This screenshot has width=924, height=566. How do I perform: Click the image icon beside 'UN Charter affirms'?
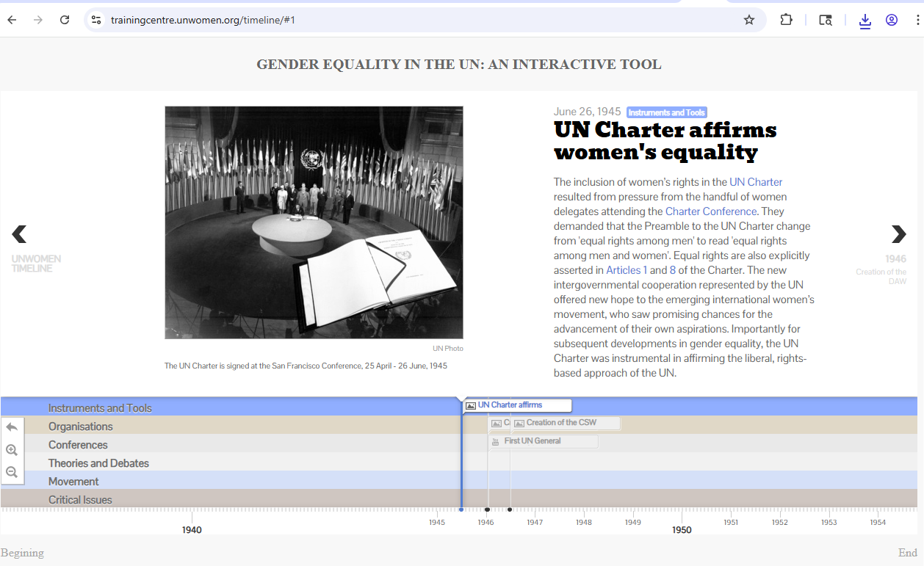click(x=470, y=404)
